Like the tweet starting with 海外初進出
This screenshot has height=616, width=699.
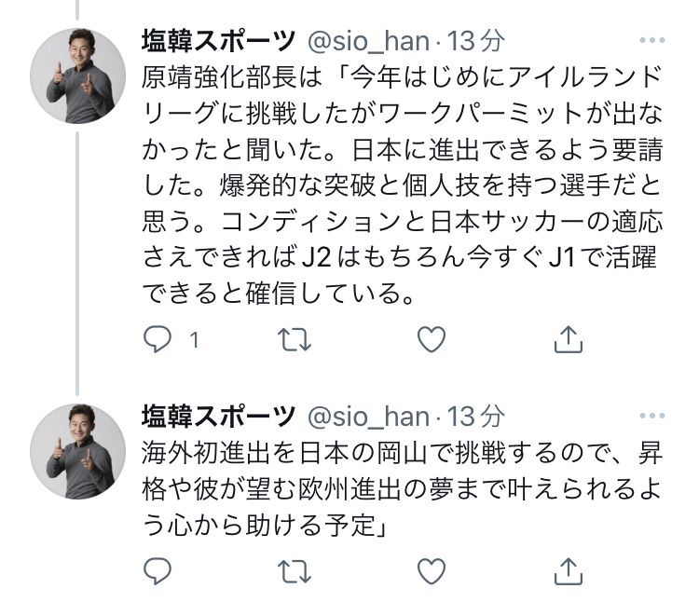click(x=431, y=568)
